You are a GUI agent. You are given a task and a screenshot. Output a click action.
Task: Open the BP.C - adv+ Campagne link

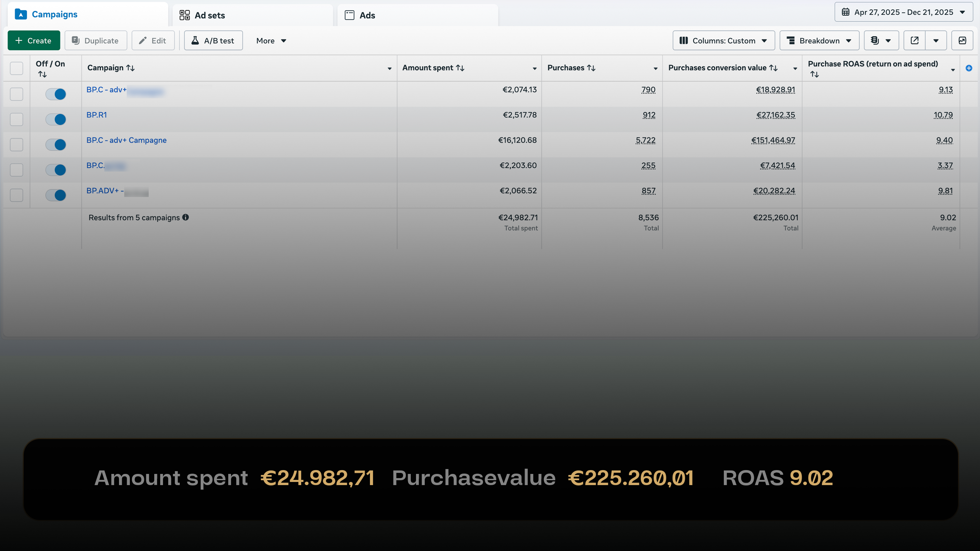pyautogui.click(x=126, y=140)
